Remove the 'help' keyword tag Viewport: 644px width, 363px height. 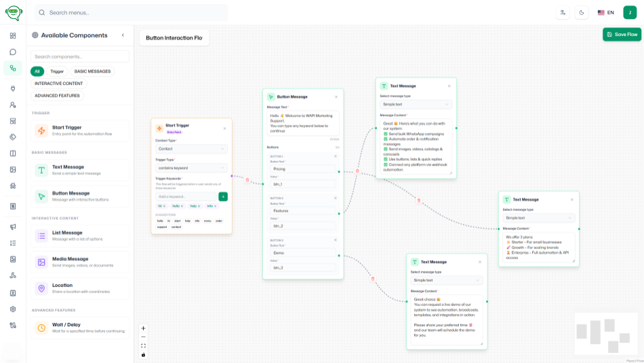199,206
